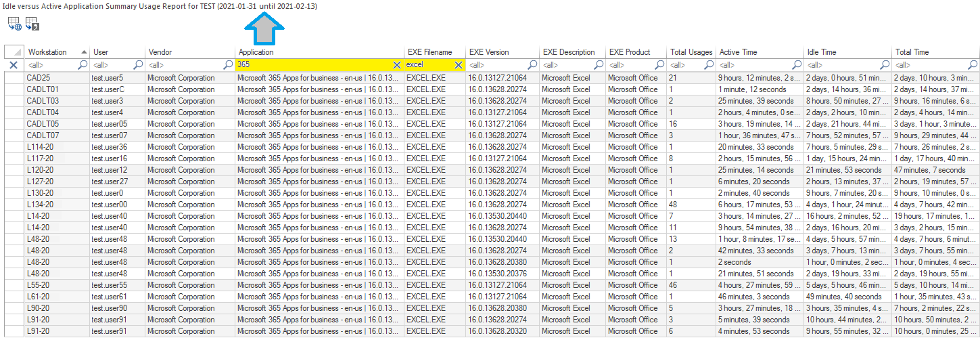Click the Total Usages filter search icon
The height and width of the screenshot is (340, 980).
[709, 65]
